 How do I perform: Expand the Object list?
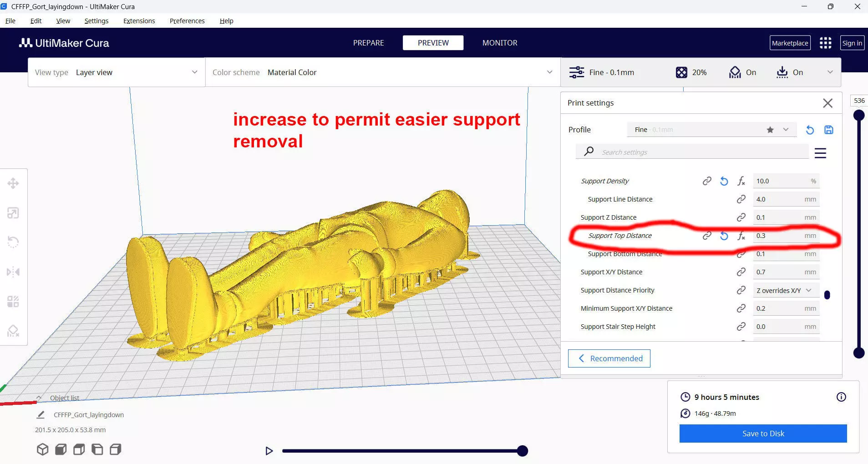tap(58, 398)
